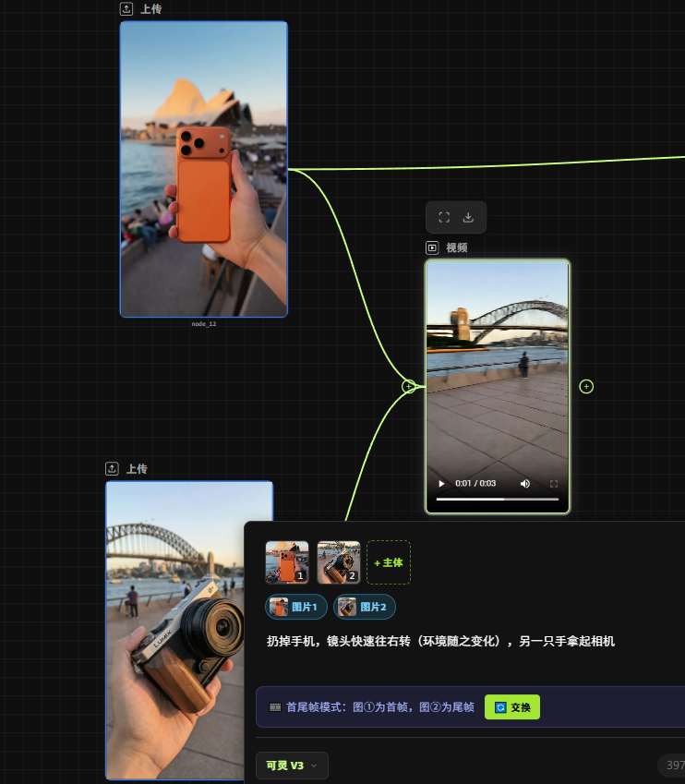685x784 pixels.
Task: Click the video progress bar
Action: (x=497, y=499)
